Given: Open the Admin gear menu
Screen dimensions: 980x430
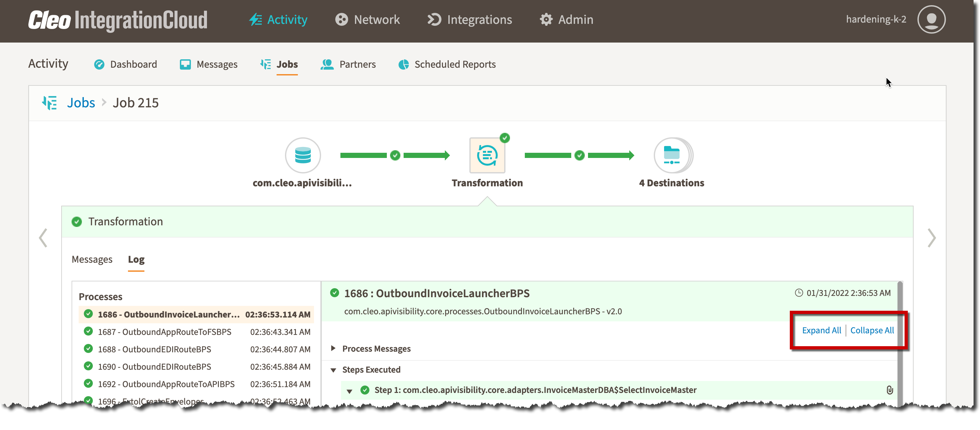Looking at the screenshot, I should pyautogui.click(x=566, y=19).
